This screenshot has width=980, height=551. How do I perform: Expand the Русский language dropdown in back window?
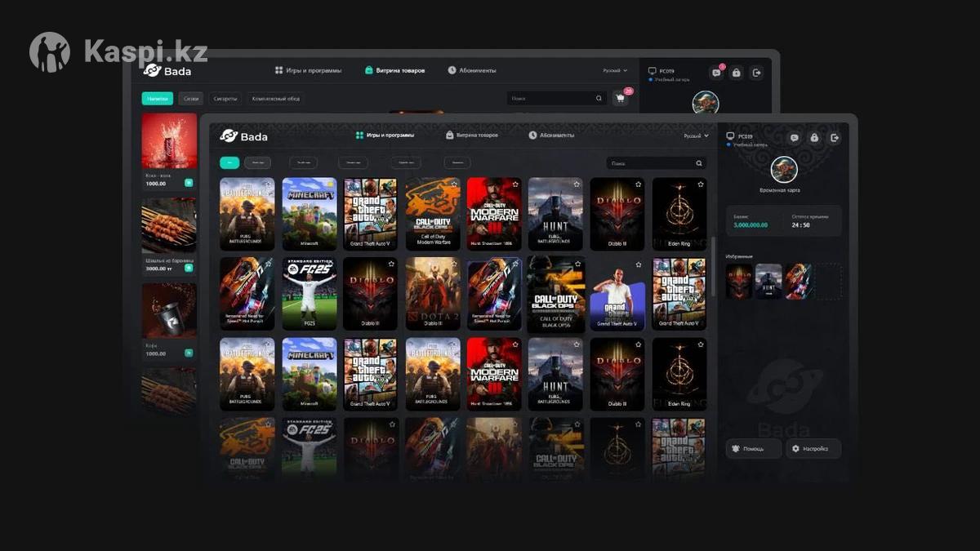point(615,71)
